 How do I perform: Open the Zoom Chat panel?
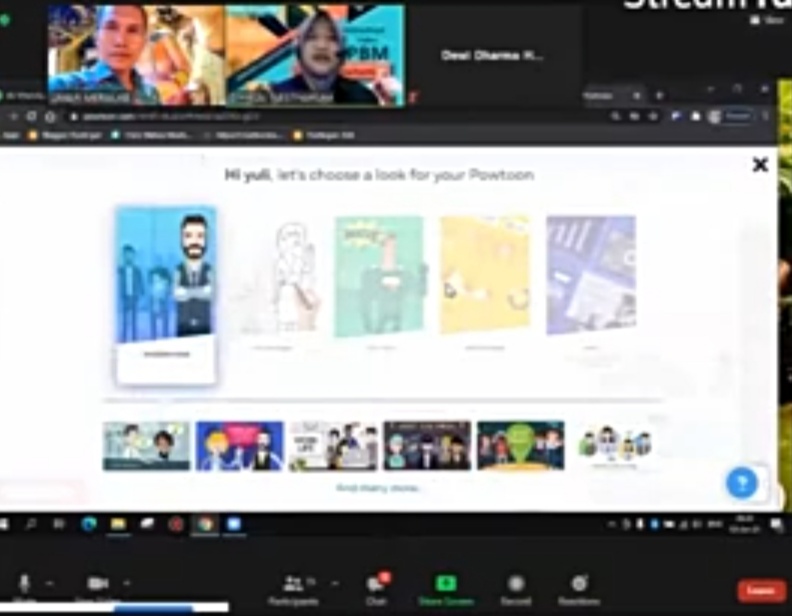pos(377,590)
